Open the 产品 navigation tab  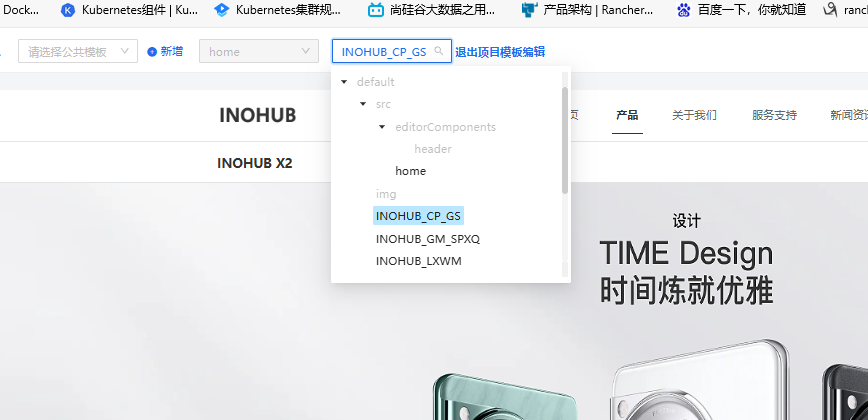click(x=627, y=115)
